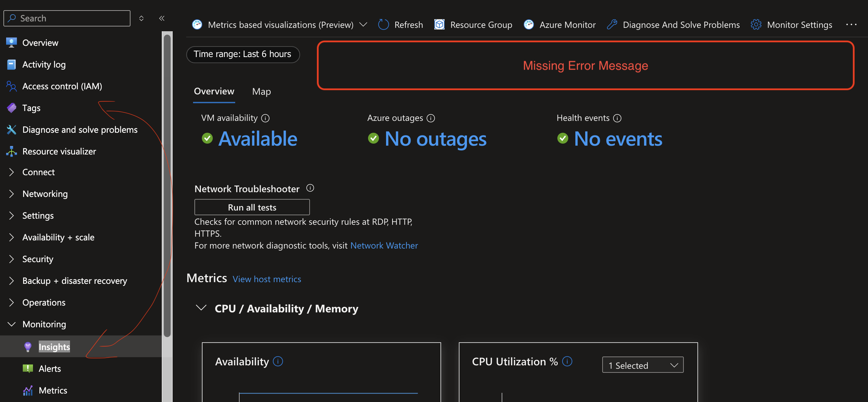The width and height of the screenshot is (868, 402).
Task: Open the Resource visualizer
Action: click(x=59, y=151)
